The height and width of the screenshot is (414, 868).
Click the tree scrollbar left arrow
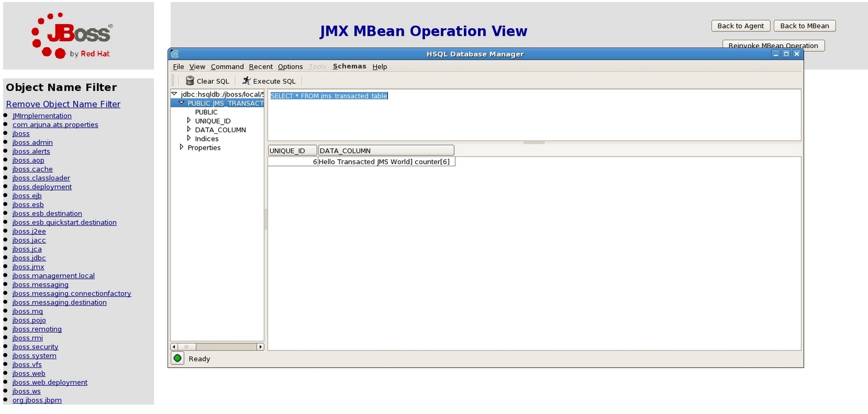click(x=174, y=347)
